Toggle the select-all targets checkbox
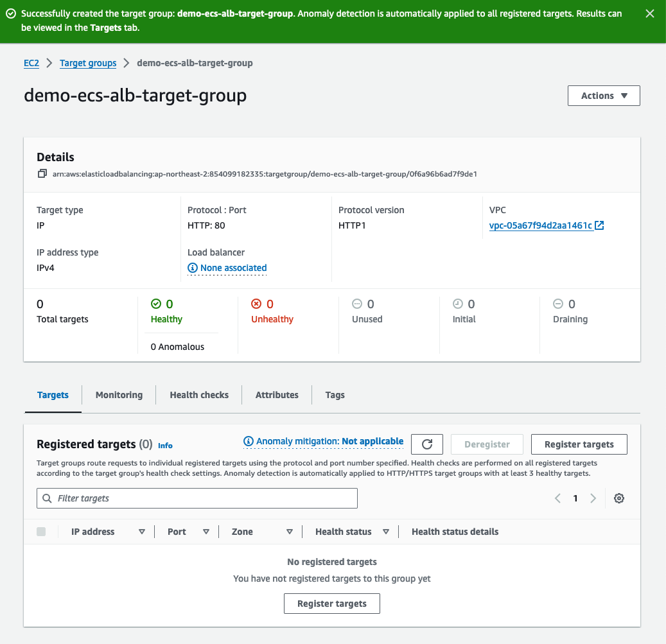This screenshot has width=666, height=644. click(x=41, y=532)
